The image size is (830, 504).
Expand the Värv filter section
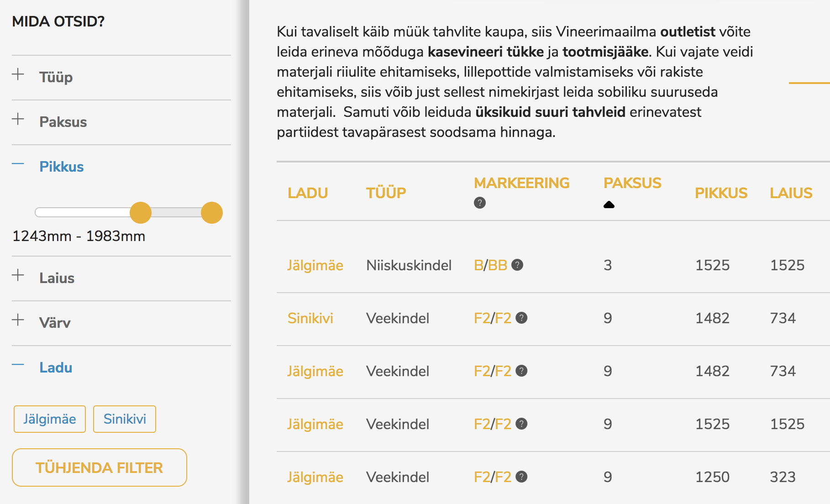point(18,320)
